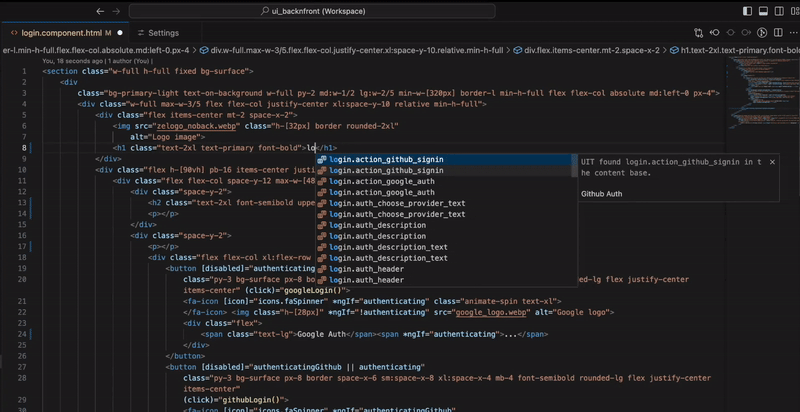The image size is (800, 412).
Task: Open the Customize Layout icon
Action: [795, 11]
